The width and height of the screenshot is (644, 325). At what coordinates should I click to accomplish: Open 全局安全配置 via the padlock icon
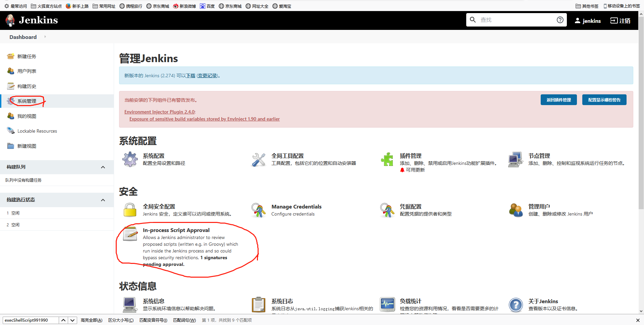click(x=130, y=210)
